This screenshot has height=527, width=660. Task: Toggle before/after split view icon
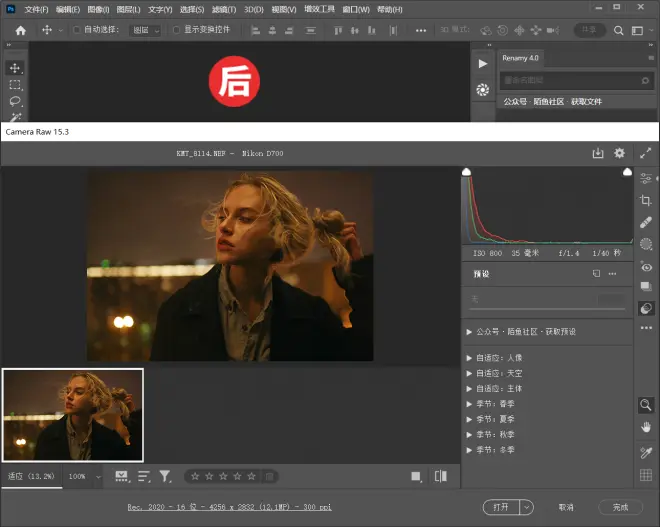441,477
